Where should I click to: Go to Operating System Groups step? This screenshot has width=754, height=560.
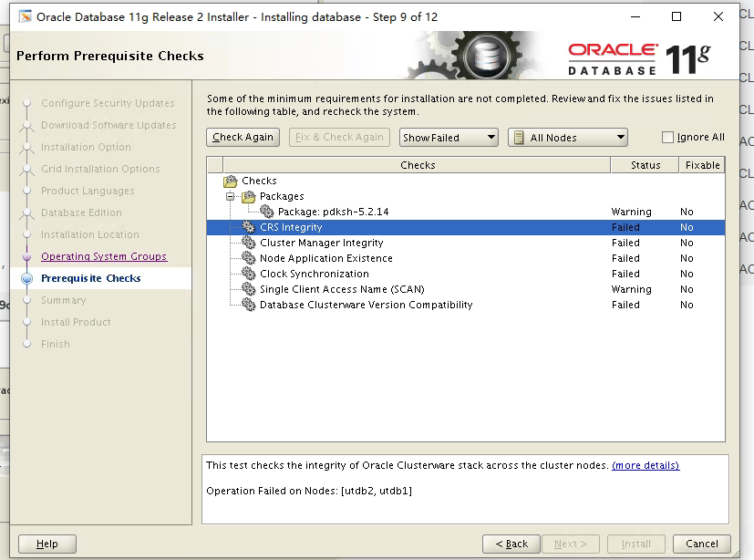tap(104, 256)
